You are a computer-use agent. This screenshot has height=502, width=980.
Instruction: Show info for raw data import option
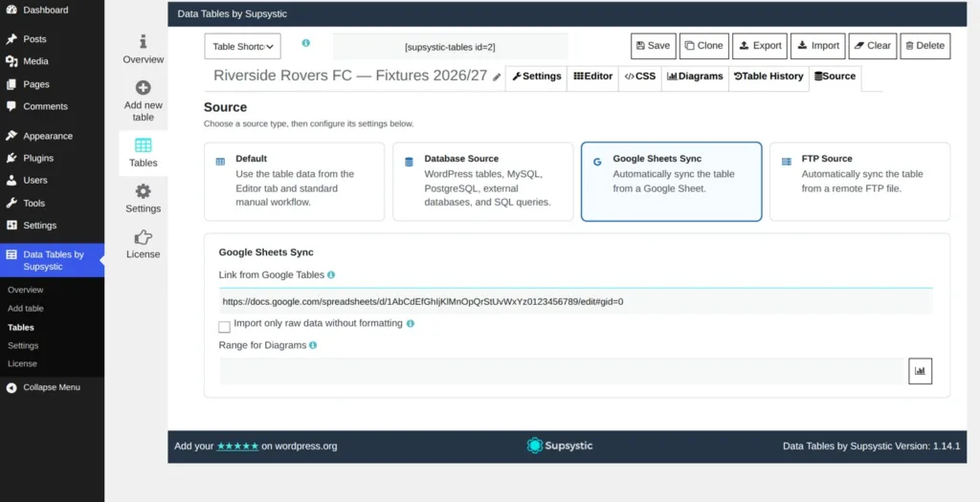point(411,323)
